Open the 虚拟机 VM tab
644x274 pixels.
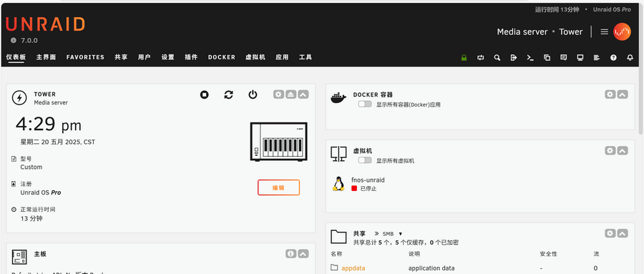255,57
